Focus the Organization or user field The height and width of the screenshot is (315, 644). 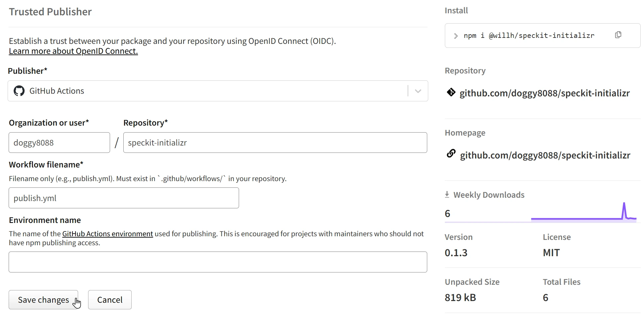pos(59,143)
